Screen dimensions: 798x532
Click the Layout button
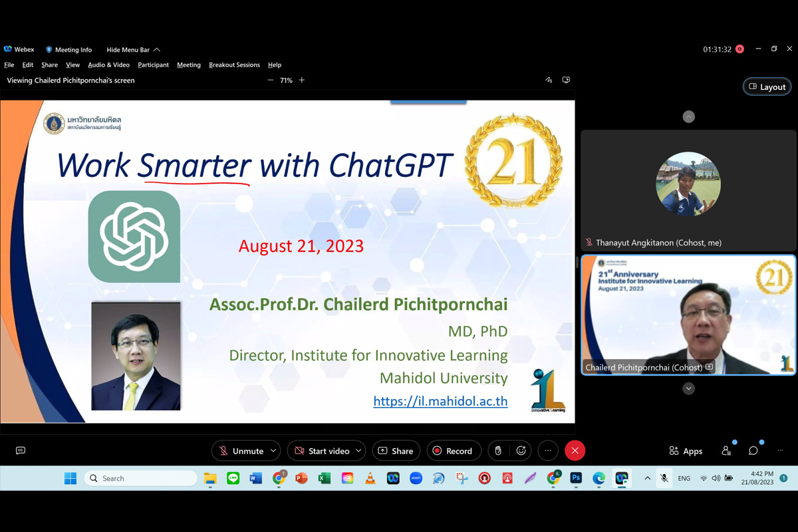(767, 87)
